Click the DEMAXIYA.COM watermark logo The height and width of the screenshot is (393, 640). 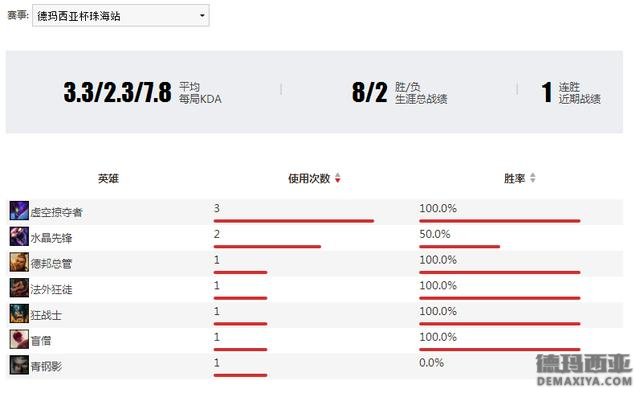(x=584, y=370)
